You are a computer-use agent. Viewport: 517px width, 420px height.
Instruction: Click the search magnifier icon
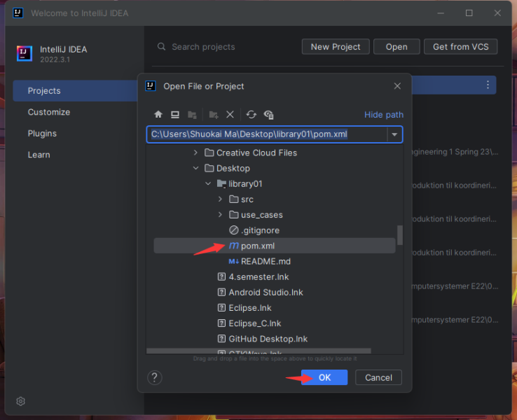tap(161, 46)
